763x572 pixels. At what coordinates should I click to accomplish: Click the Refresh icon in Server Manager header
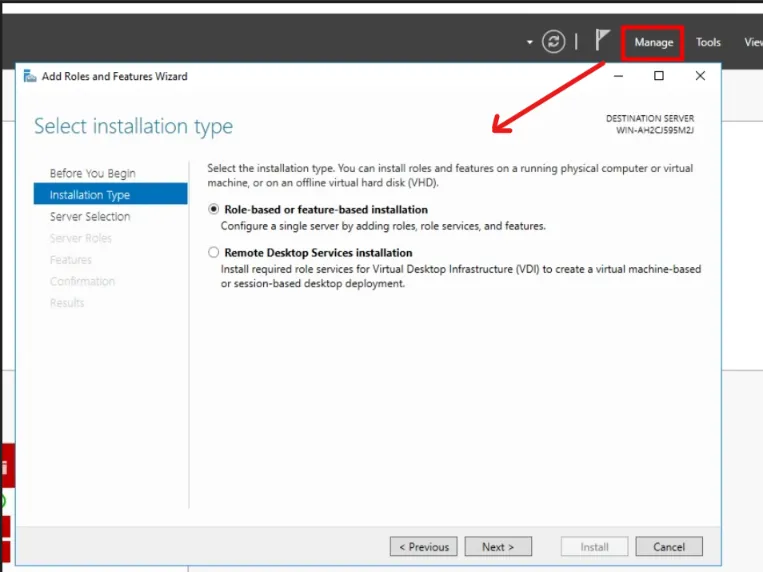[553, 42]
